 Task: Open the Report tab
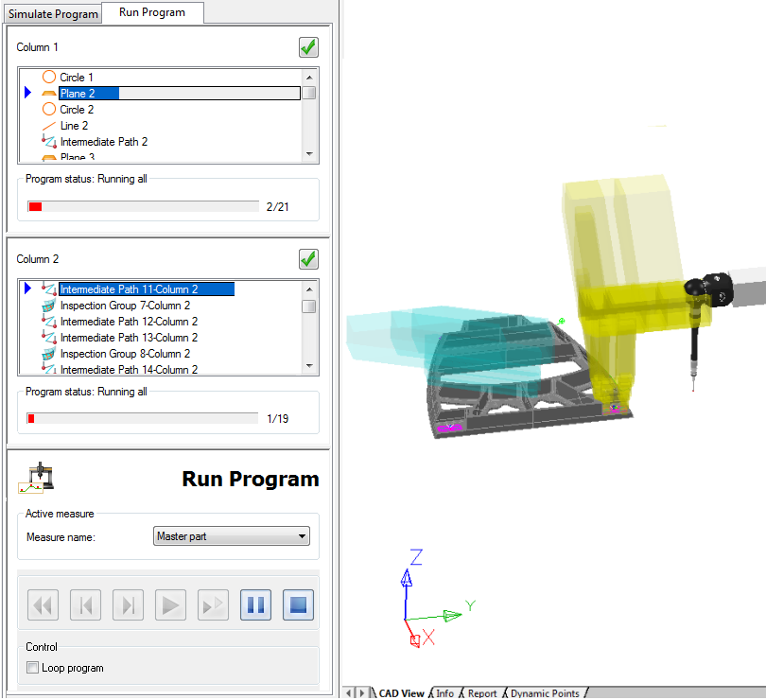pyautogui.click(x=482, y=693)
